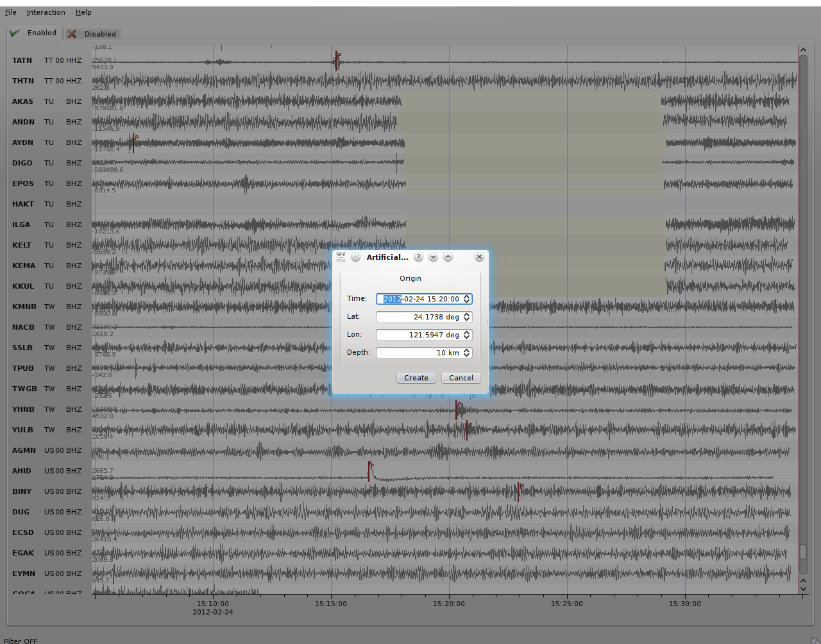Click the Time field spinner arrows
Viewport: 821px width, 644px height.
click(x=467, y=299)
